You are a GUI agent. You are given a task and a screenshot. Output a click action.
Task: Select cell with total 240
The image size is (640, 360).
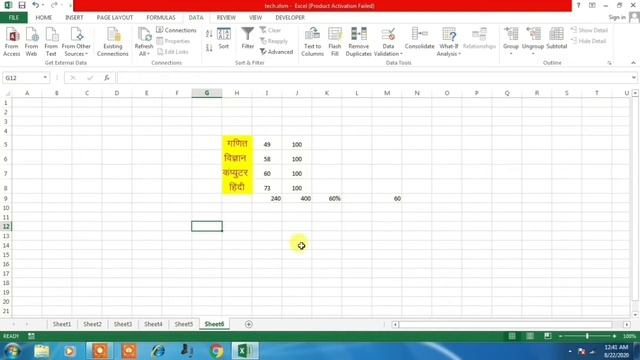267,198
